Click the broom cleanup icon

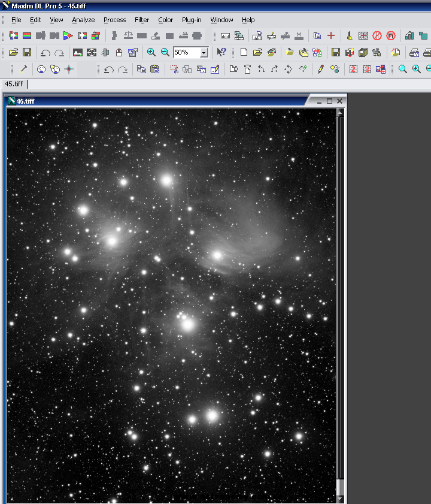pos(349,36)
